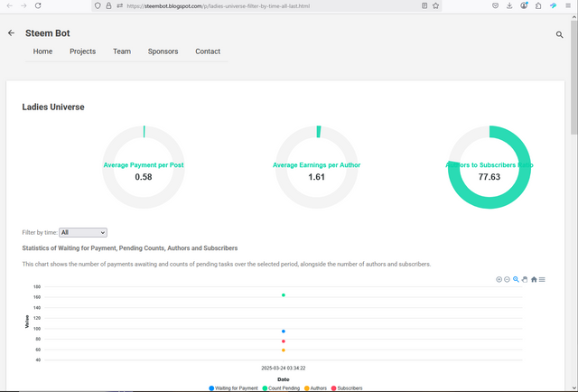The image size is (578, 392).
Task: Reset chart zoom with home icon
Action: (x=534, y=279)
